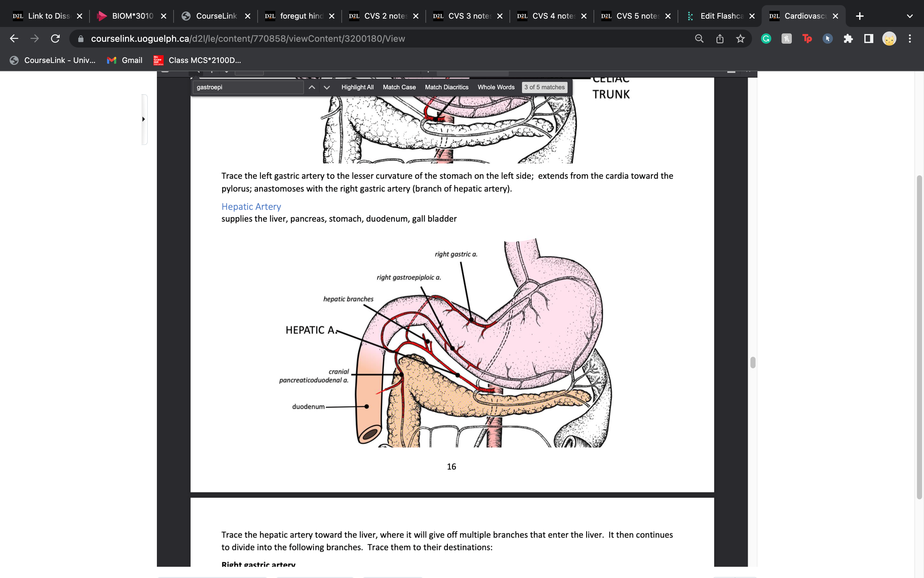Click the find text field containing gastroepi
This screenshot has width=924, height=578.
tap(248, 87)
